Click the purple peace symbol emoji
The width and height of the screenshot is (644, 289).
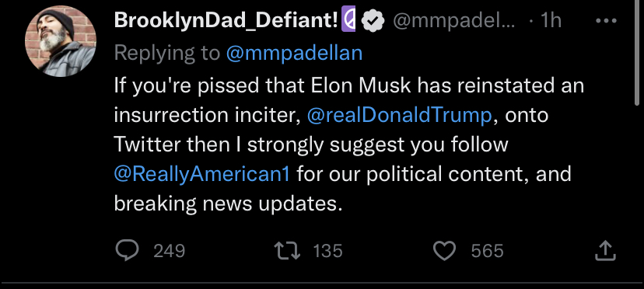point(348,20)
